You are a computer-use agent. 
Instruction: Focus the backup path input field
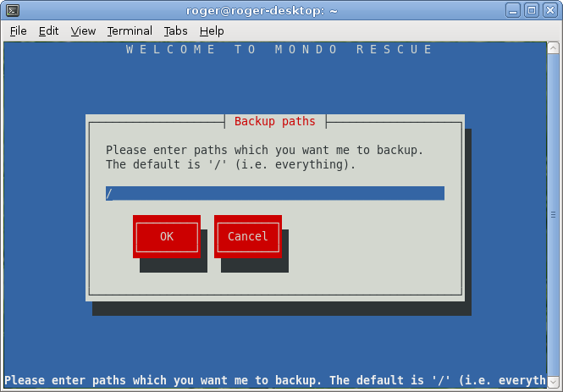(275, 194)
